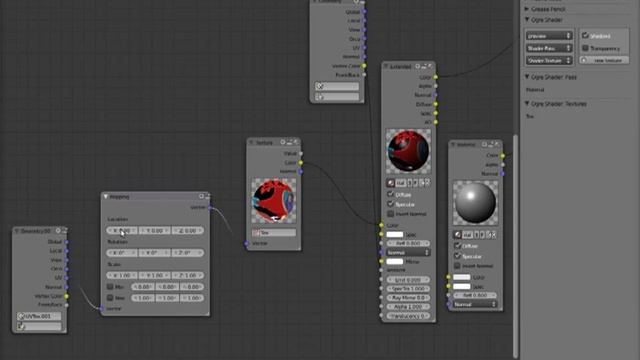
Task: Click F fake-user button in Extended node
Action: tap(415, 183)
